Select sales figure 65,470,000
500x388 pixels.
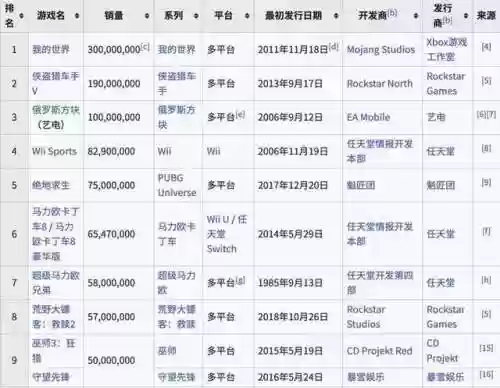pos(111,234)
